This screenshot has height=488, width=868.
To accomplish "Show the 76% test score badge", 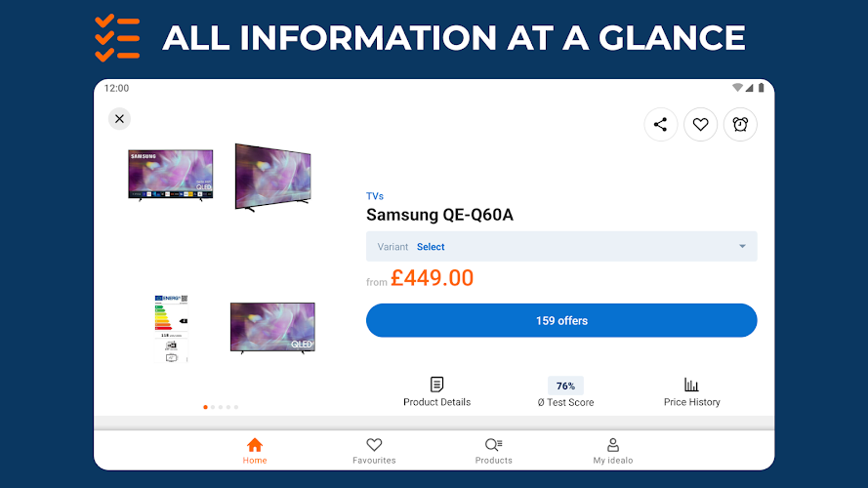I will coord(565,386).
